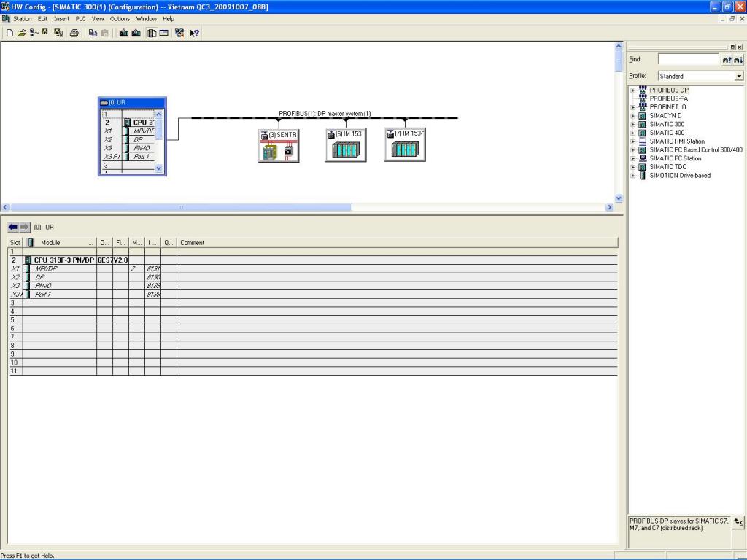
Task: Open the Window menu
Action: point(146,18)
